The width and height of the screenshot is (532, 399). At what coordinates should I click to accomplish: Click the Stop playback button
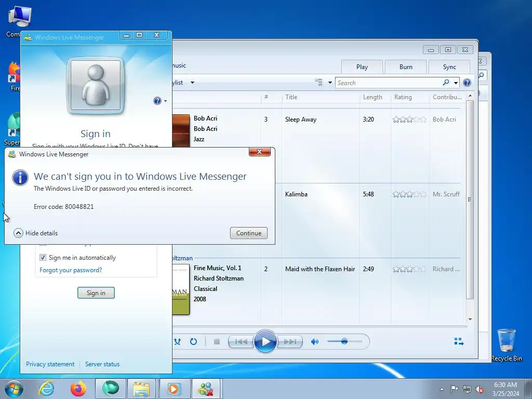pos(217,342)
